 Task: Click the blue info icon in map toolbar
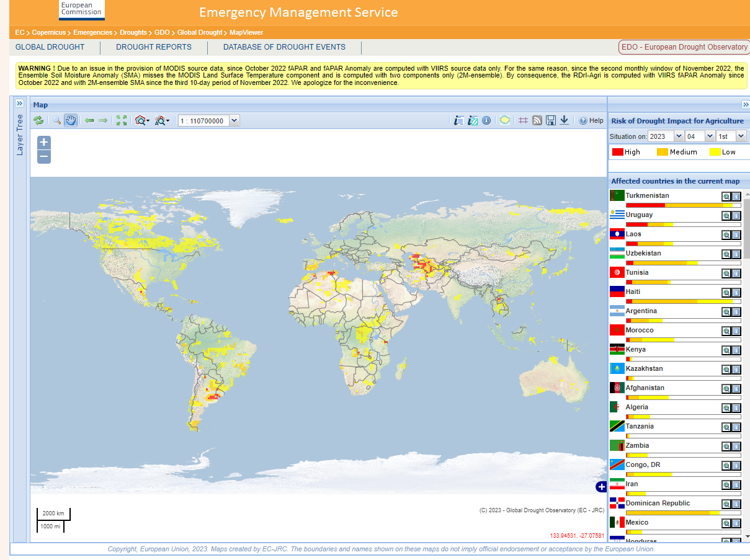(x=486, y=120)
